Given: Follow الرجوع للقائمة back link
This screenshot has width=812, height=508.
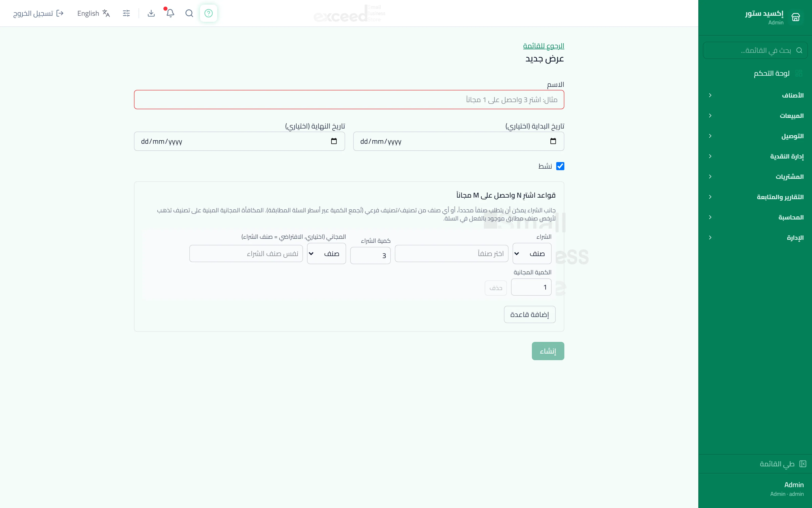Looking at the screenshot, I should tap(544, 46).
